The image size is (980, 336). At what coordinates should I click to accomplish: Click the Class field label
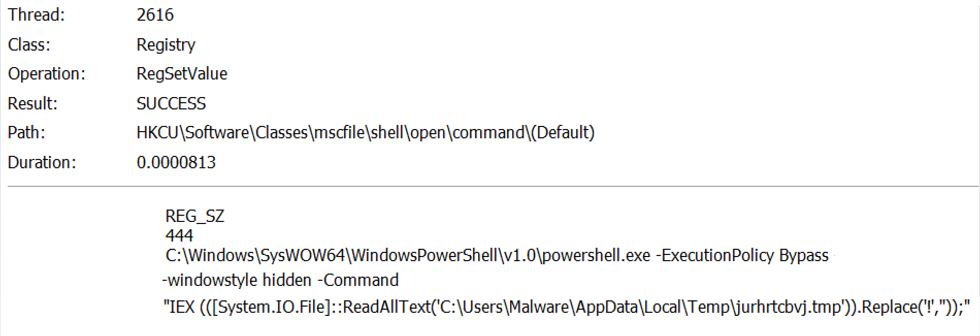click(29, 45)
